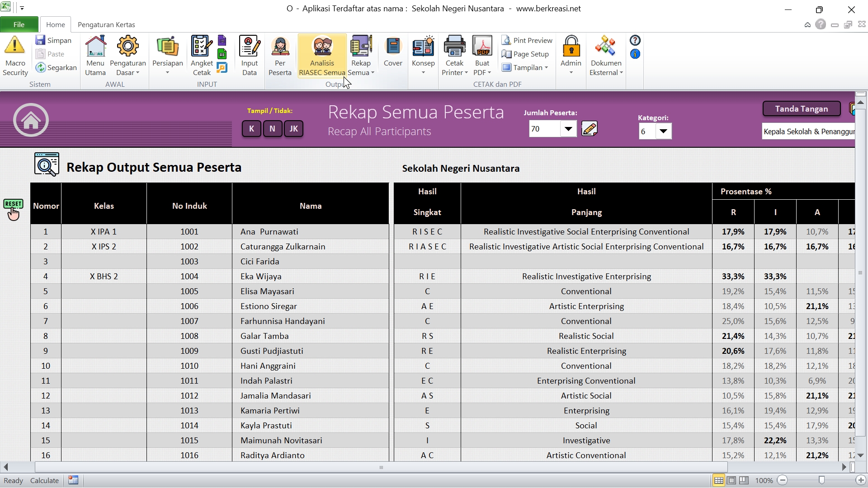Switch to Pengaturan Kertas tab
Screen dimensions: 868x488
pyautogui.click(x=106, y=25)
